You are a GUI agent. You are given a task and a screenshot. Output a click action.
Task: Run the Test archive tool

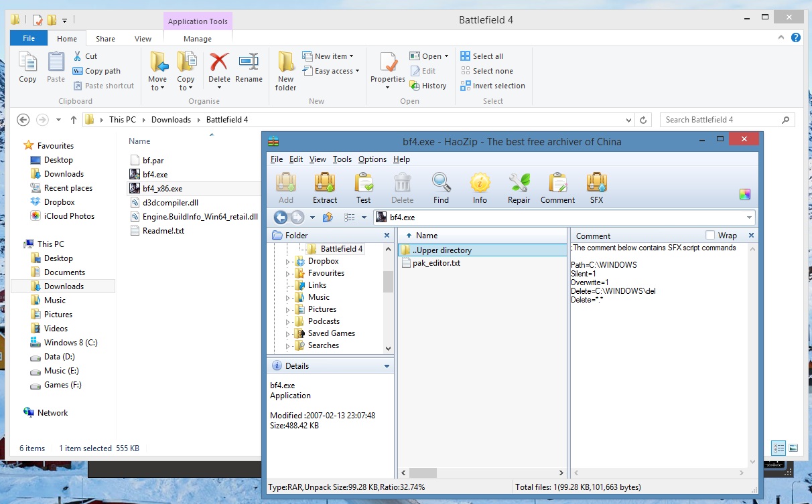(x=363, y=187)
